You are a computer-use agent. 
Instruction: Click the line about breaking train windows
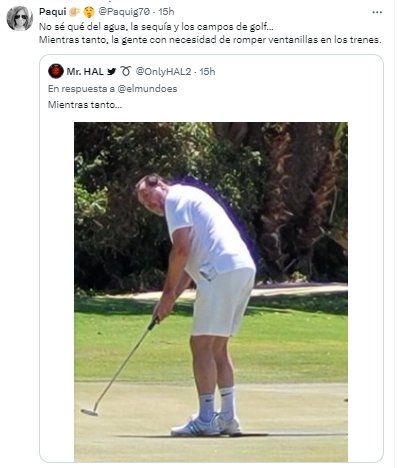point(210,40)
